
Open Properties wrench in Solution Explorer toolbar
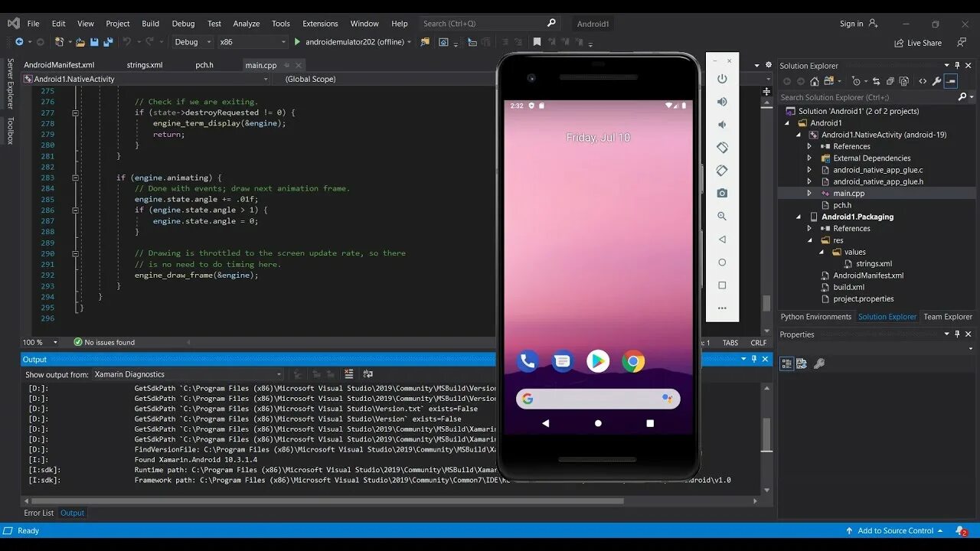(x=936, y=81)
